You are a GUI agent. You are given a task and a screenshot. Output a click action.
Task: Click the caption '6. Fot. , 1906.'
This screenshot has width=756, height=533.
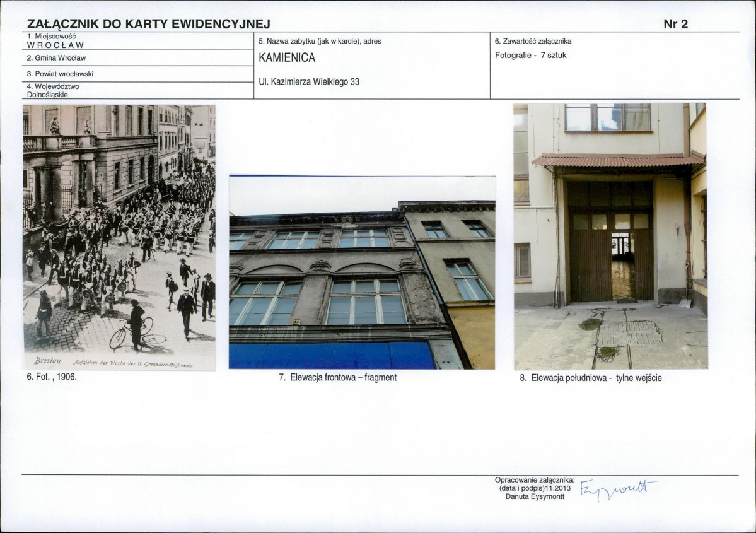[52, 377]
